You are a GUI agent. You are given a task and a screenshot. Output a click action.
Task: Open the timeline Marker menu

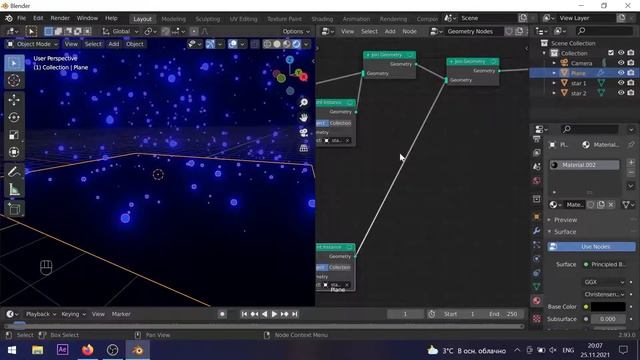[121, 314]
